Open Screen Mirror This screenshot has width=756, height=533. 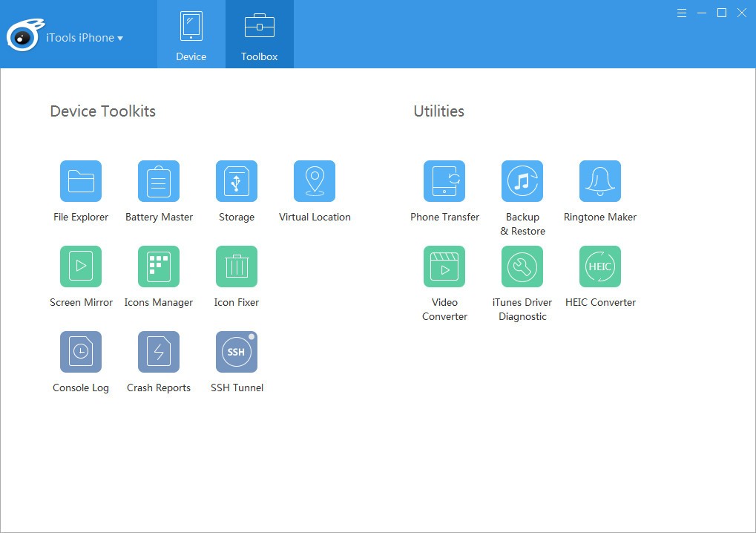tap(80, 266)
